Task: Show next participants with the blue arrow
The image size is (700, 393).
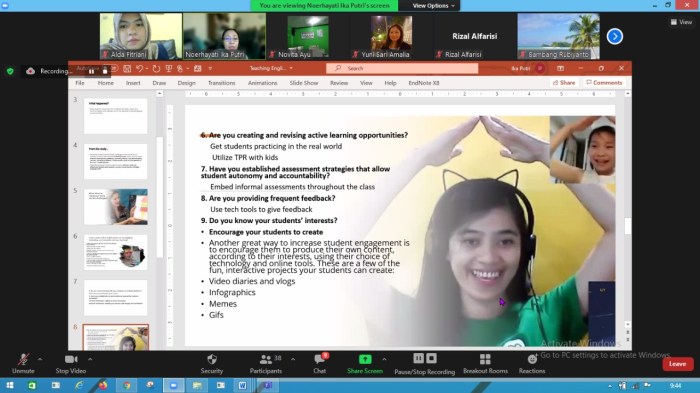Action: coord(615,36)
